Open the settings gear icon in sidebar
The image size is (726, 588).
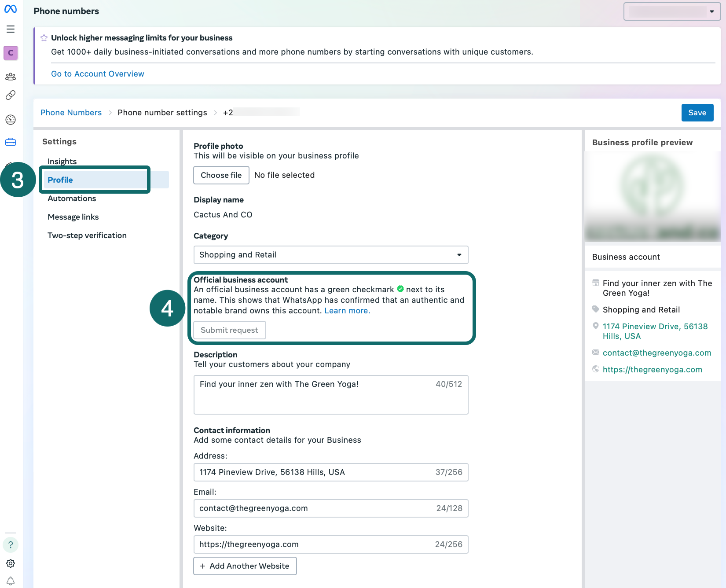pos(11,563)
